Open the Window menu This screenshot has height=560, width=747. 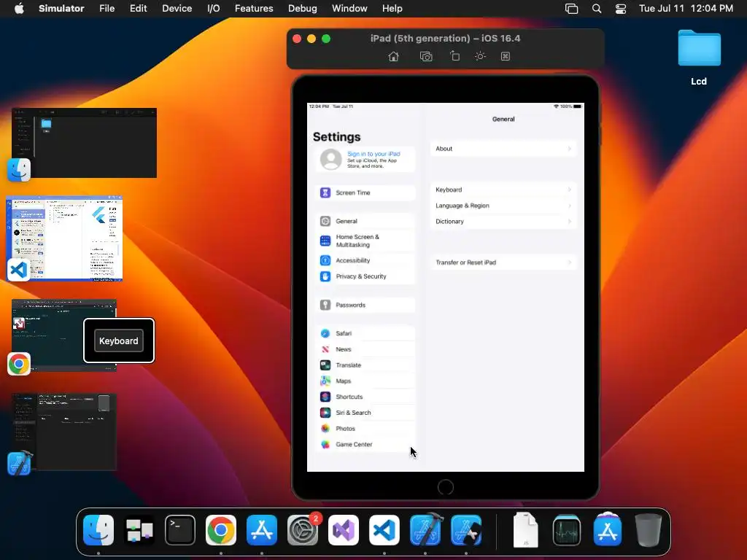349,9
